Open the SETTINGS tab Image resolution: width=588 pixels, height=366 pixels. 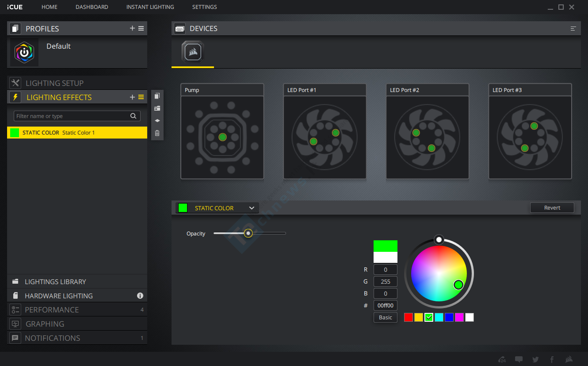pyautogui.click(x=205, y=7)
